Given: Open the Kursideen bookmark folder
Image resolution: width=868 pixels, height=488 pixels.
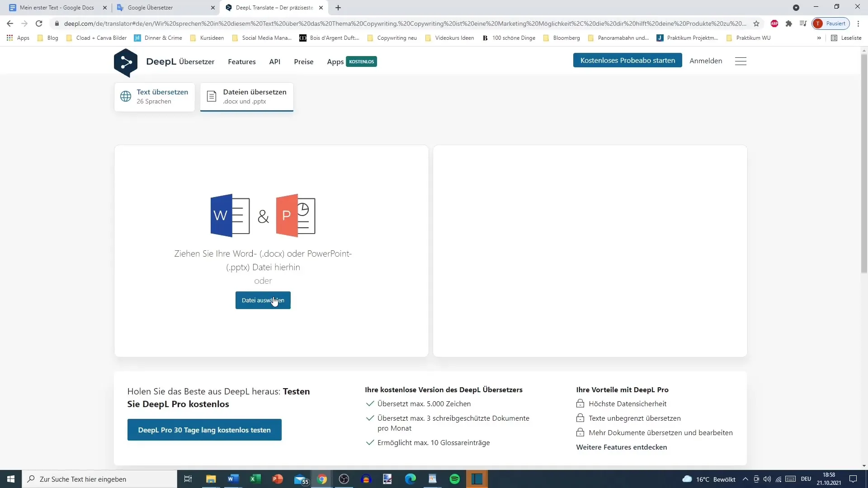Looking at the screenshot, I should [x=207, y=38].
